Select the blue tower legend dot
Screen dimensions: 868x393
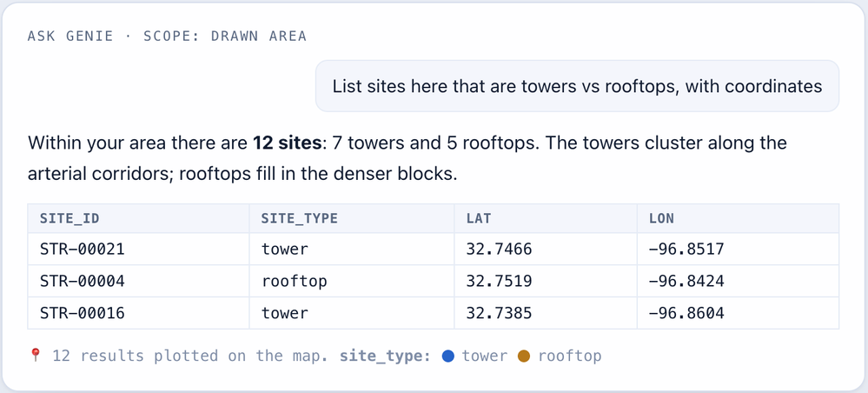[448, 356]
